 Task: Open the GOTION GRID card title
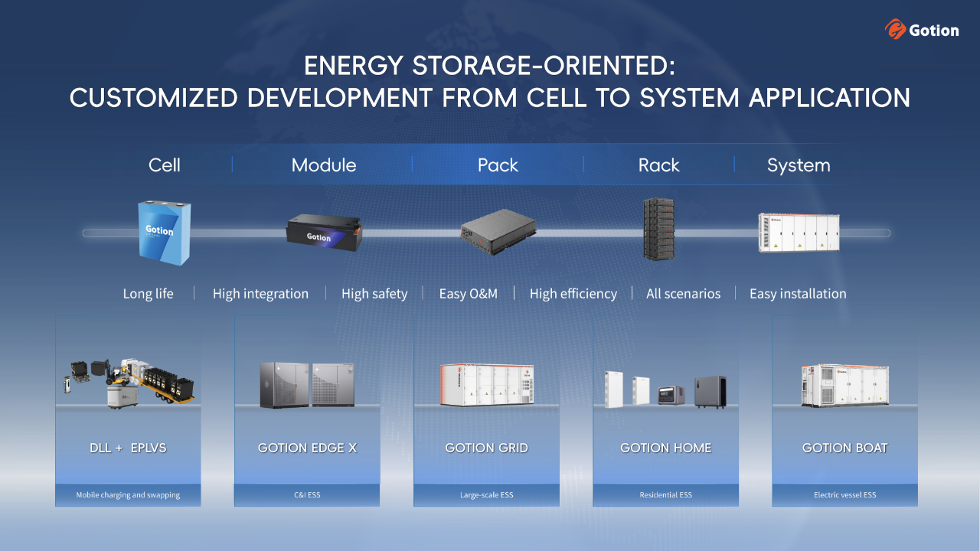click(487, 448)
